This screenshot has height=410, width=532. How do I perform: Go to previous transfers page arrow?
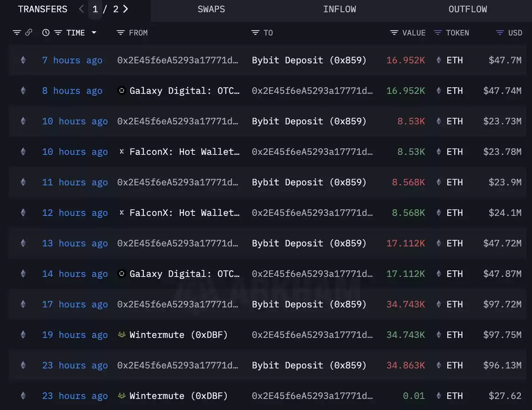coord(81,9)
